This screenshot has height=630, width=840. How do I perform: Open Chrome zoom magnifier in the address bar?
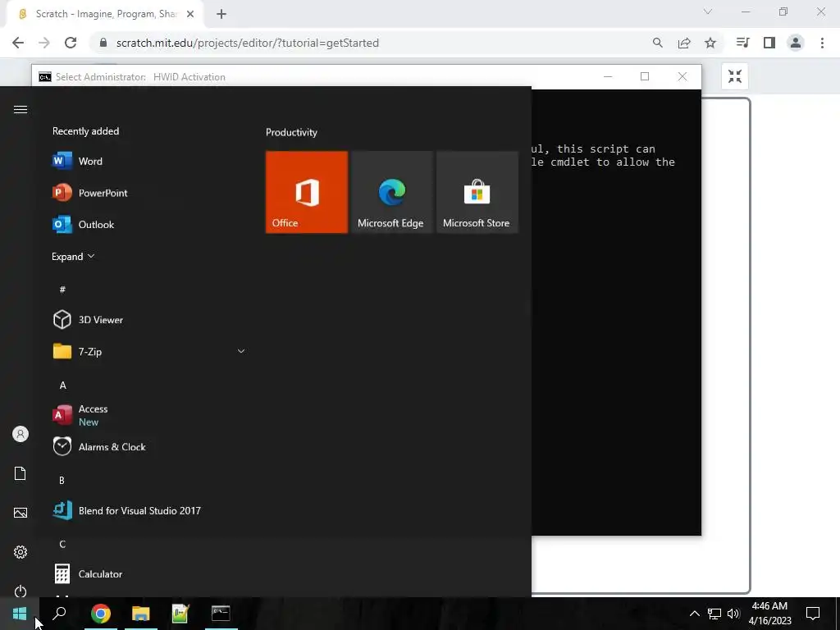click(x=657, y=43)
